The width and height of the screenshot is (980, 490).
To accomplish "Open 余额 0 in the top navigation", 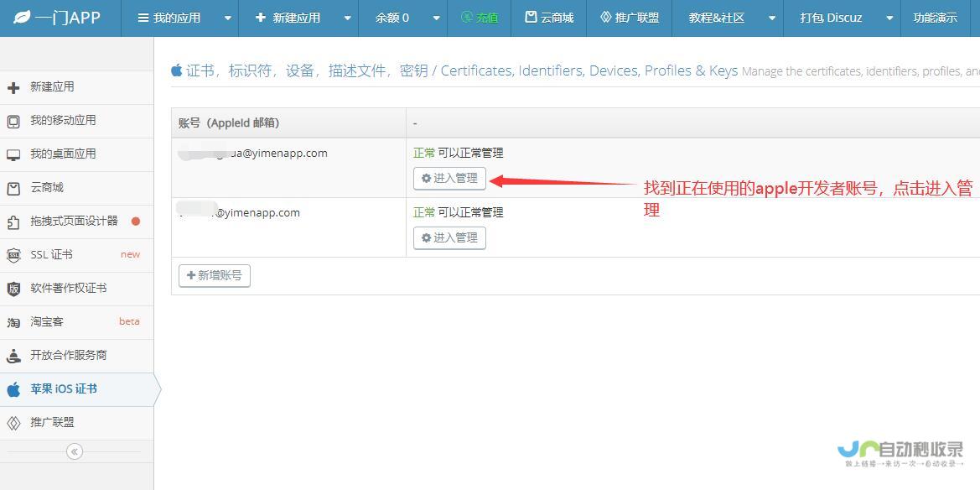I will click(391, 18).
